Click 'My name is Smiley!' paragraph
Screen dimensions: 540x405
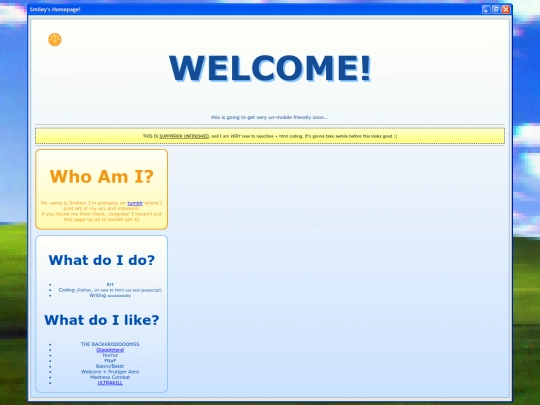(x=102, y=211)
